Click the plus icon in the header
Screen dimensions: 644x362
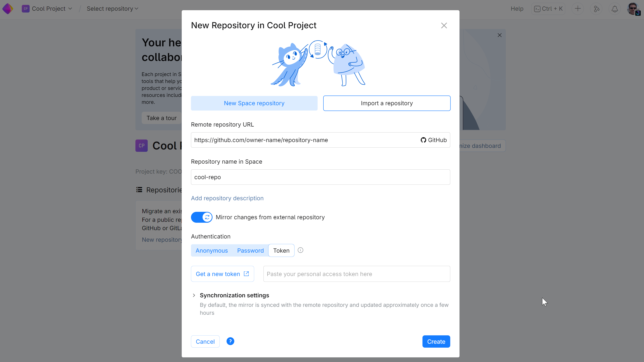pyautogui.click(x=578, y=8)
